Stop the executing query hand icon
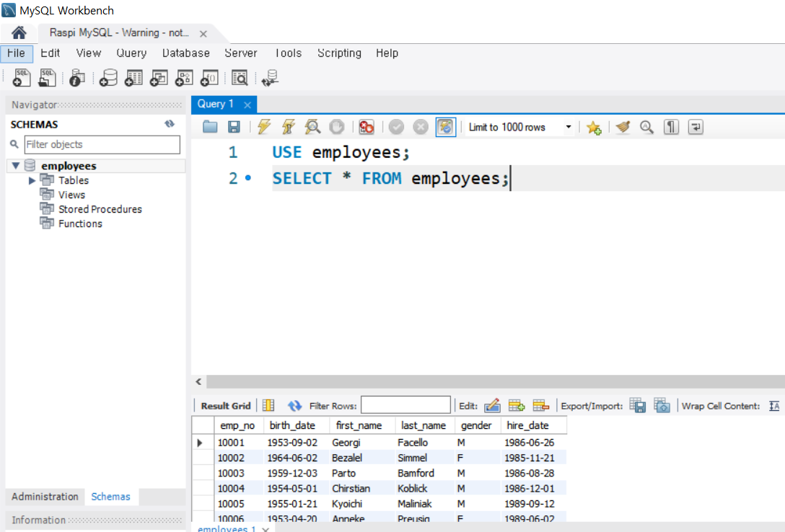785x532 pixels. pos(336,127)
